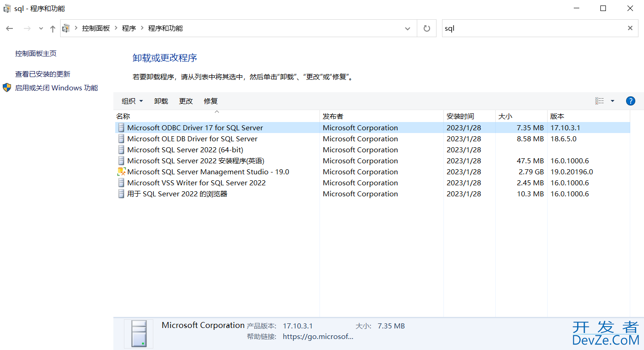Click the 2.79 GB size cell
The image size is (644, 350).
pyautogui.click(x=530, y=172)
